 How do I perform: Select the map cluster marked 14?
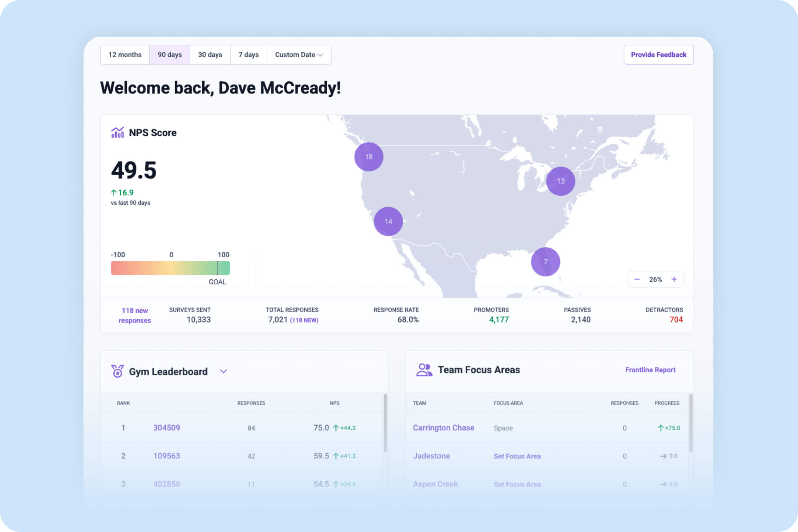pos(388,221)
